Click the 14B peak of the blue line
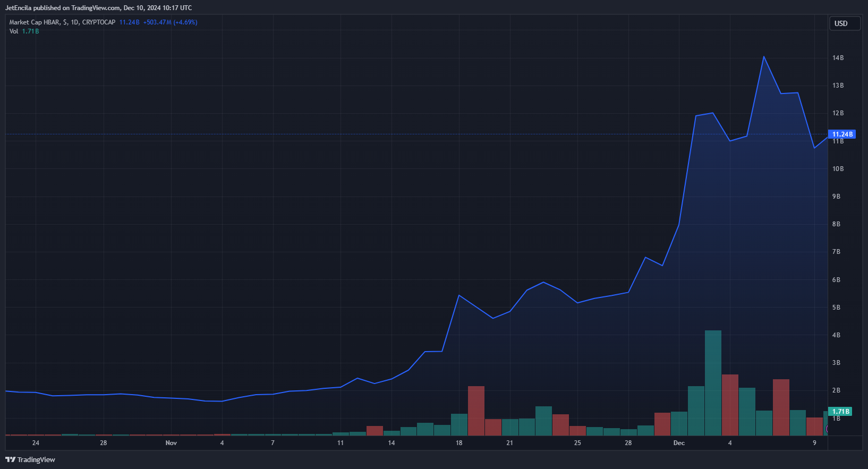The image size is (868, 469). [764, 57]
